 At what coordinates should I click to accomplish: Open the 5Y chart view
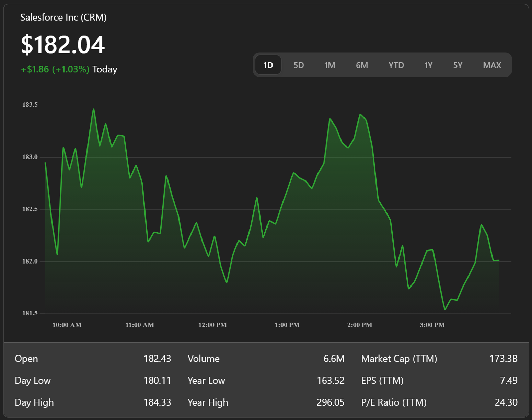[458, 65]
